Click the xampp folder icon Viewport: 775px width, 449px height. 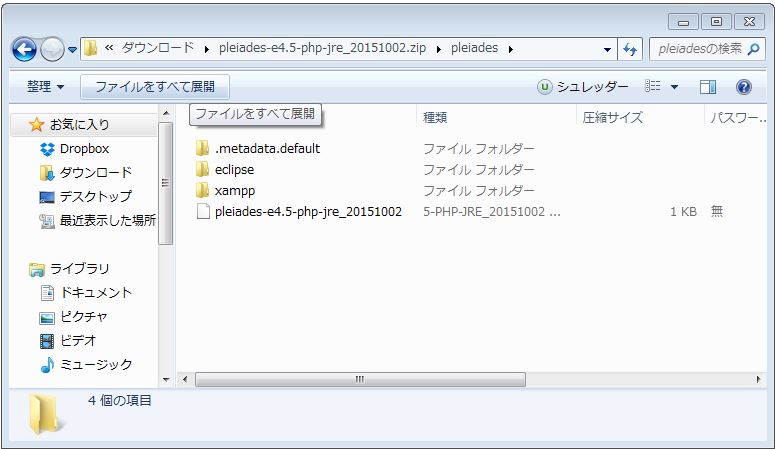(202, 190)
